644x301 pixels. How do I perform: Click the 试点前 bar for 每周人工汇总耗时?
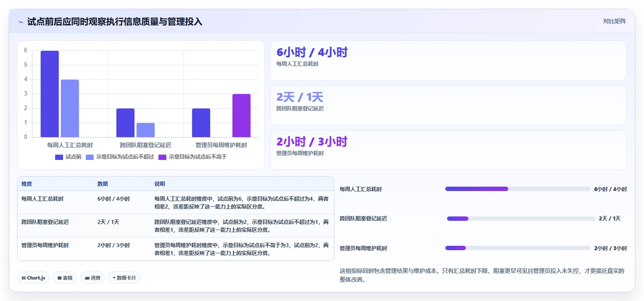[x=50, y=94]
